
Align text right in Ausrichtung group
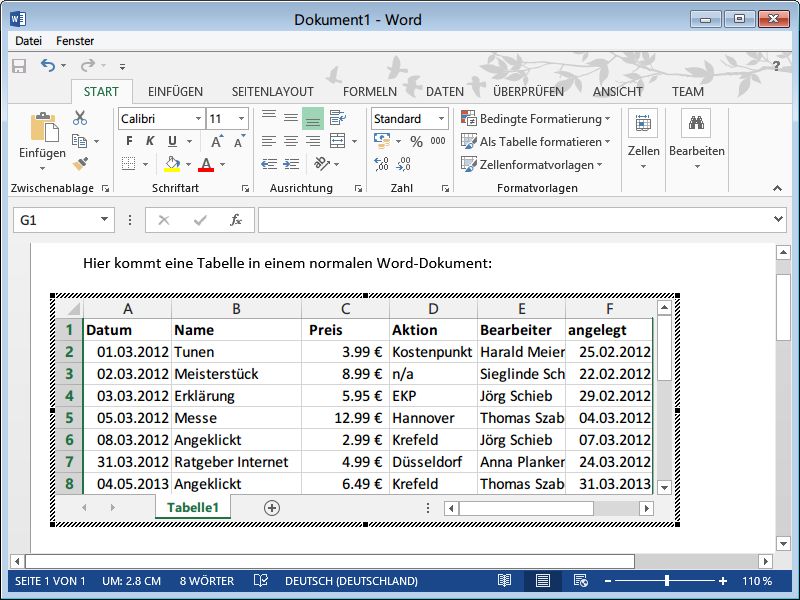[313, 141]
